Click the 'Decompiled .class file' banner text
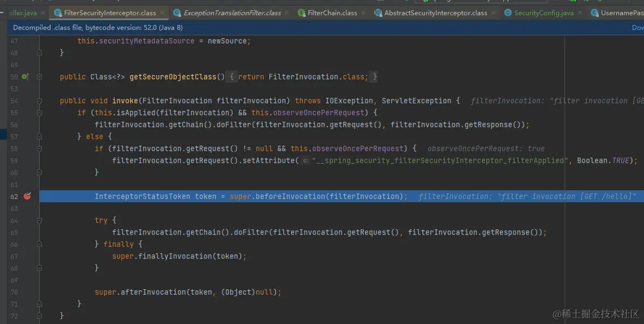Screen dimensions: 644x324 point(98,28)
